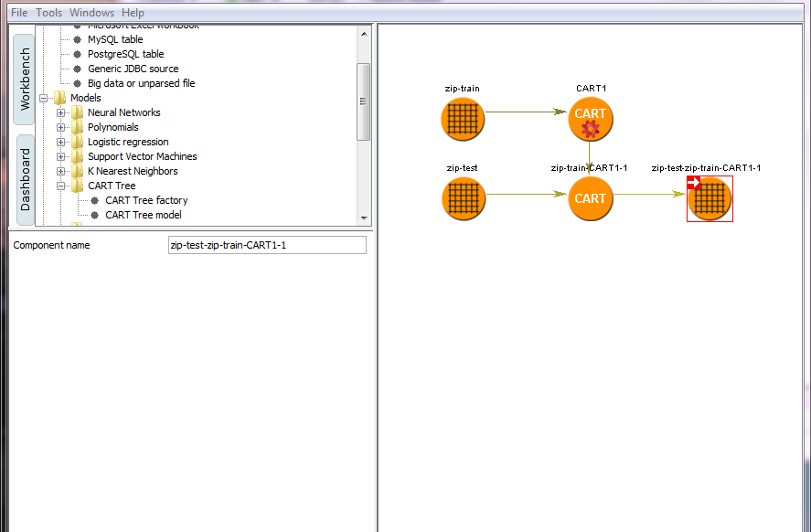Expand the Logistic regression tree node
This screenshot has height=532, width=811.
(x=61, y=142)
